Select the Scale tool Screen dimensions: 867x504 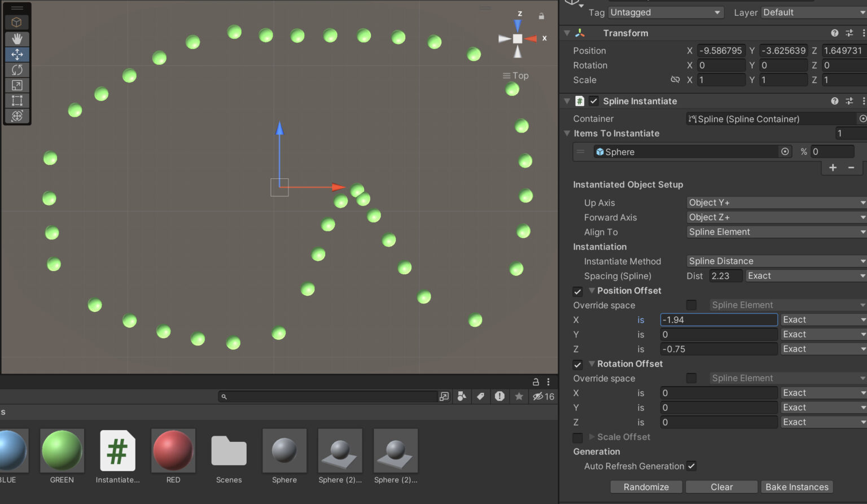(x=17, y=85)
